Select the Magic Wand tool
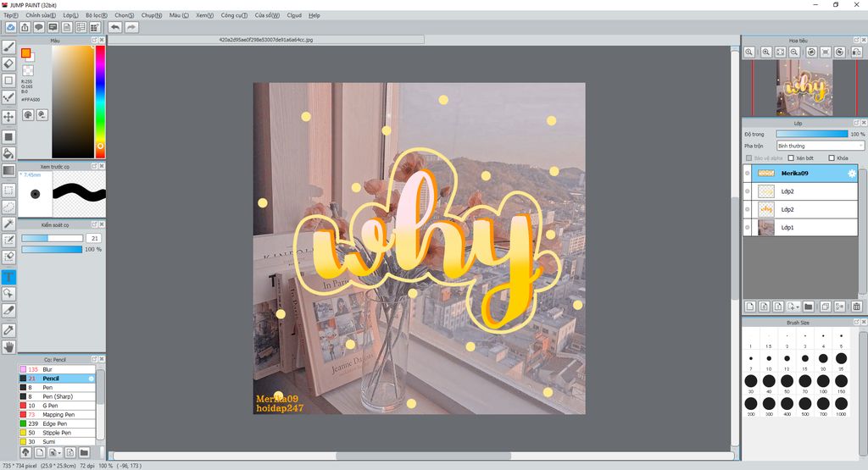 (x=8, y=224)
